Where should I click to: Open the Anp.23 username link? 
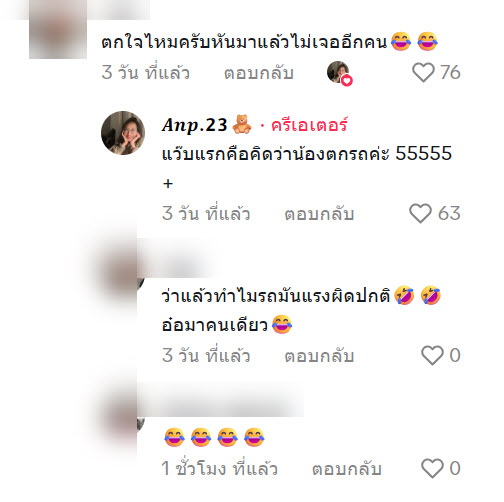pos(194,125)
